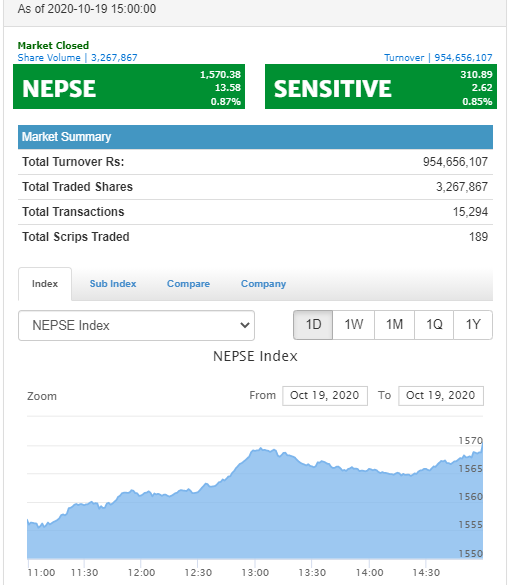Click the SENSITIVE value 310.89
This screenshot has width=515, height=585.
point(476,75)
